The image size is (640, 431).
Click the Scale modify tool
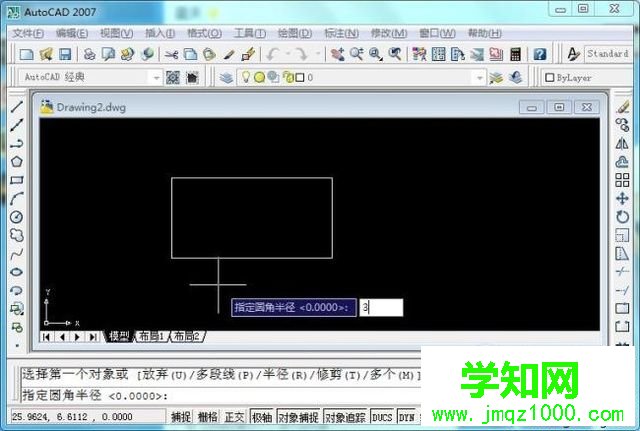click(x=622, y=235)
